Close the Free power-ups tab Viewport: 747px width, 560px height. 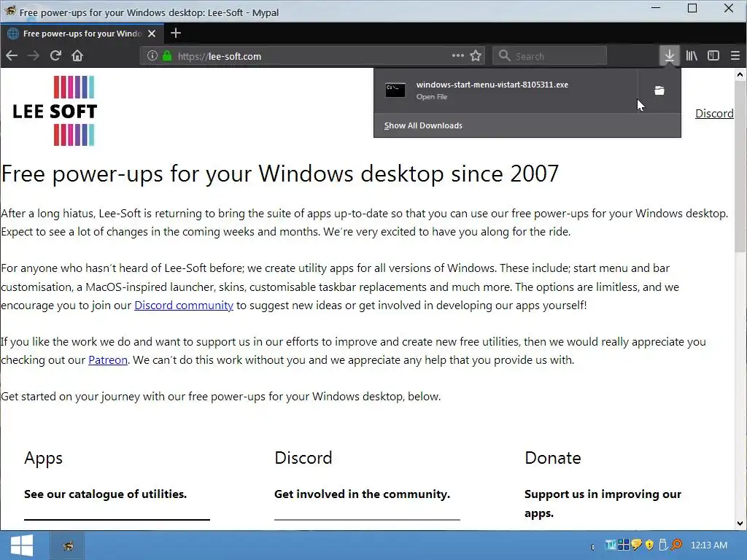tap(152, 34)
